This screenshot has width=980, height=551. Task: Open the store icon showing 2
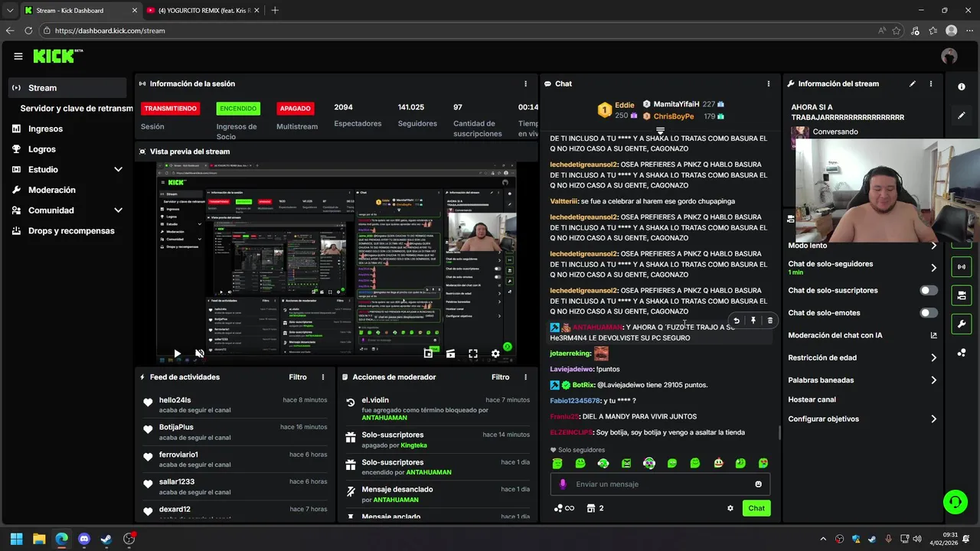(x=595, y=508)
